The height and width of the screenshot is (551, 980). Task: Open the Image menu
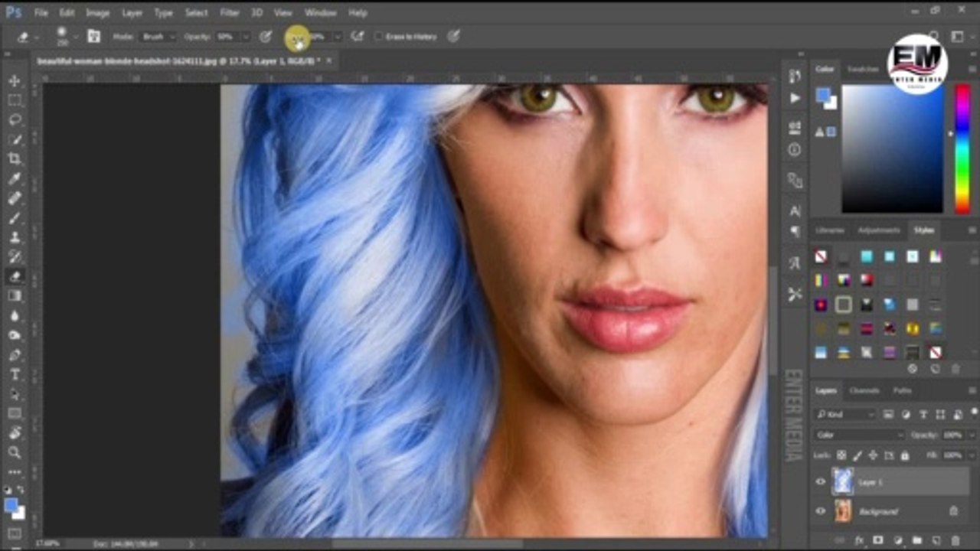click(x=97, y=13)
